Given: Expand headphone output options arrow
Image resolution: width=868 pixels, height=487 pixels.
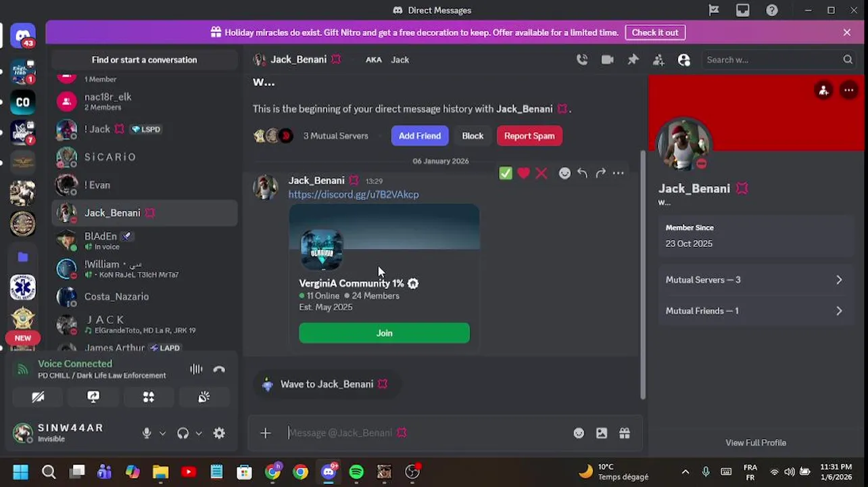Looking at the screenshot, I should click(x=199, y=434).
